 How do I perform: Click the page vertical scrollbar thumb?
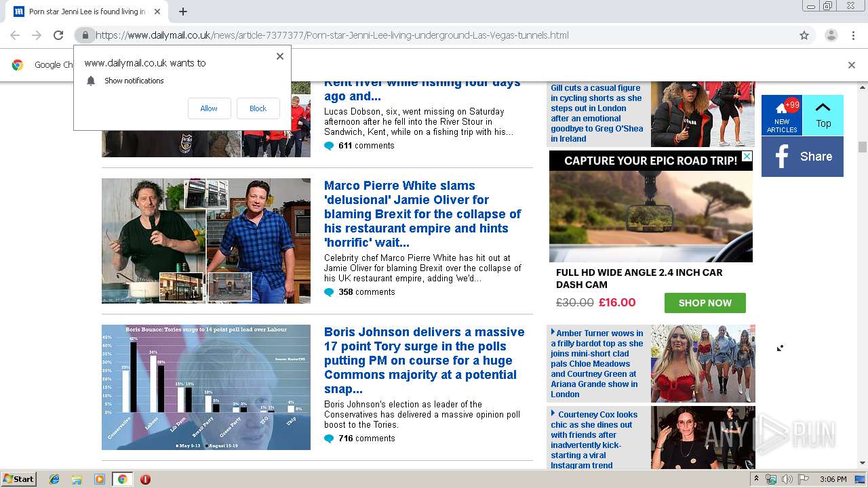[x=862, y=147]
